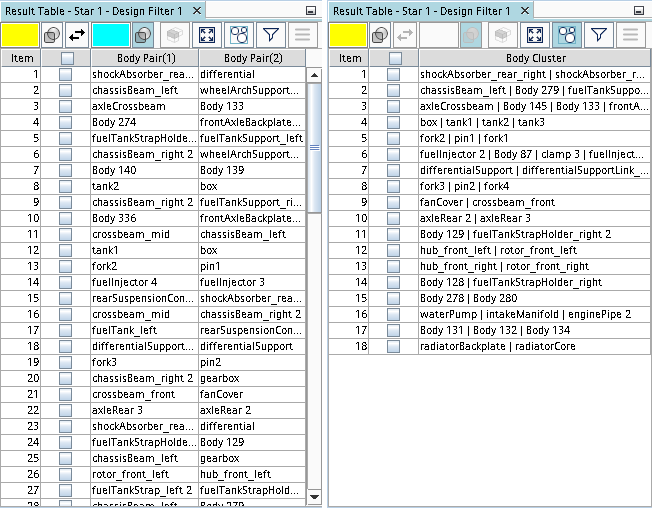This screenshot has width=652, height=508.
Task: Check the box for the tank2 / box row
Action: pos(66,186)
